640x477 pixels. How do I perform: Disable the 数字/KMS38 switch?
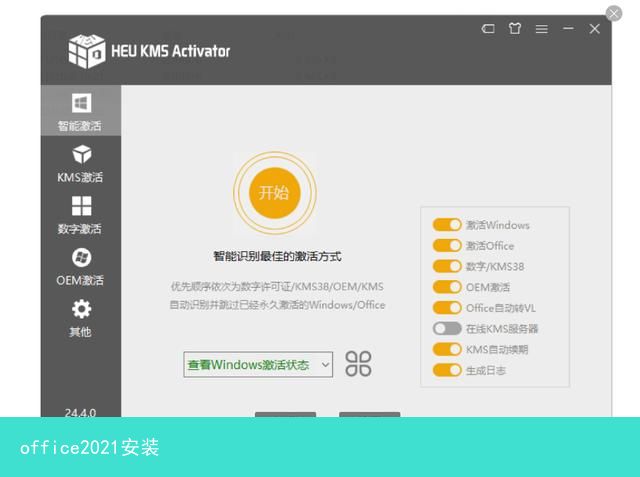[x=447, y=266]
